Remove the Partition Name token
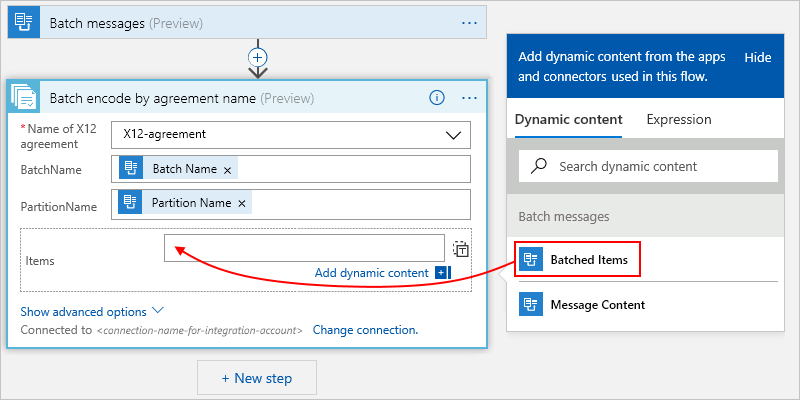This screenshot has width=800, height=400. coord(242,204)
